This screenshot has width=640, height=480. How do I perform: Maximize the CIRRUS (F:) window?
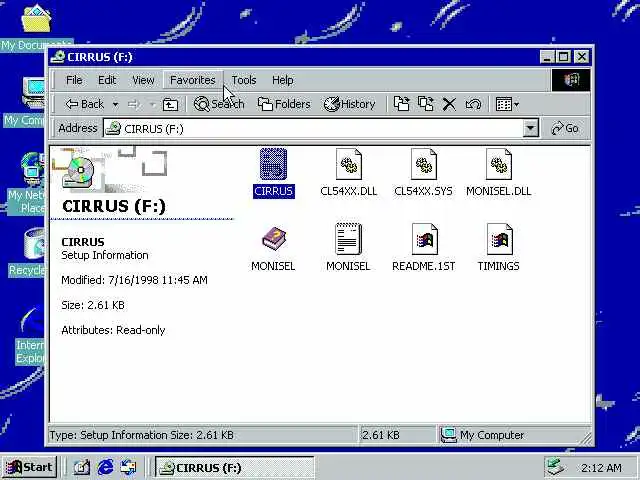[564, 57]
